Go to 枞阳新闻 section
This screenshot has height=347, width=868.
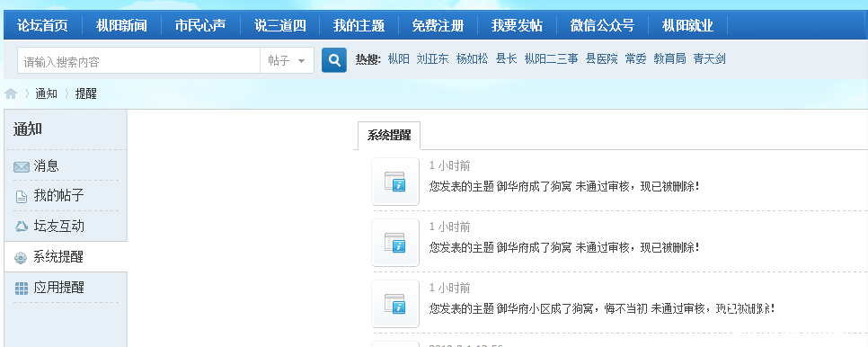pos(121,25)
